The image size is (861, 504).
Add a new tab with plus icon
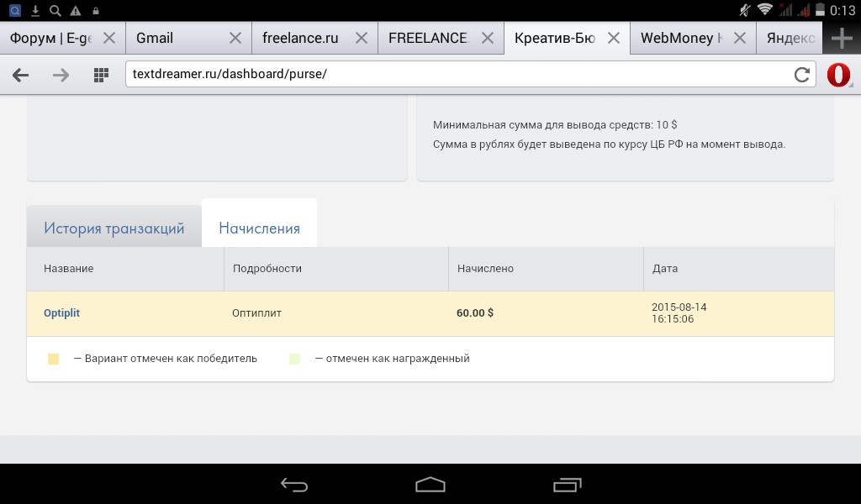tap(842, 39)
